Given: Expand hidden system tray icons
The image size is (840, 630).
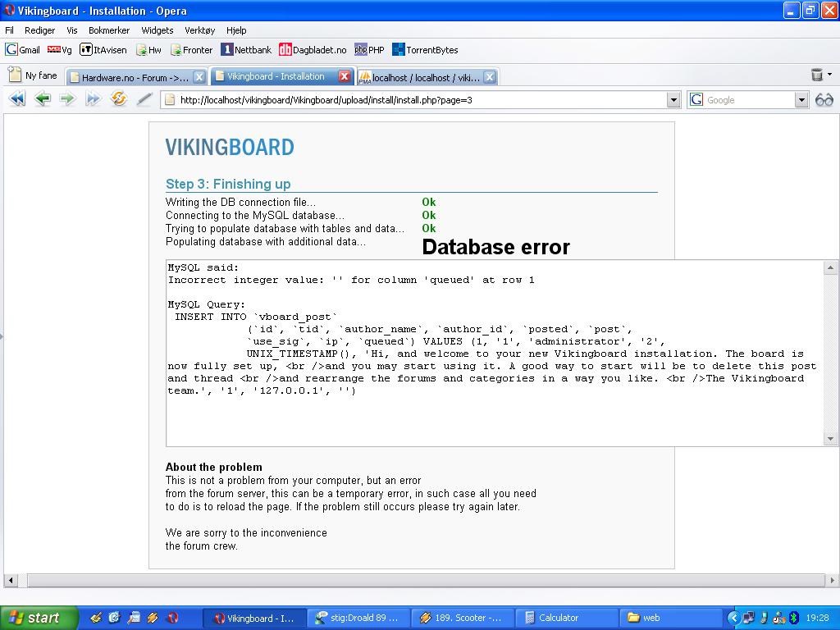Looking at the screenshot, I should [x=733, y=619].
